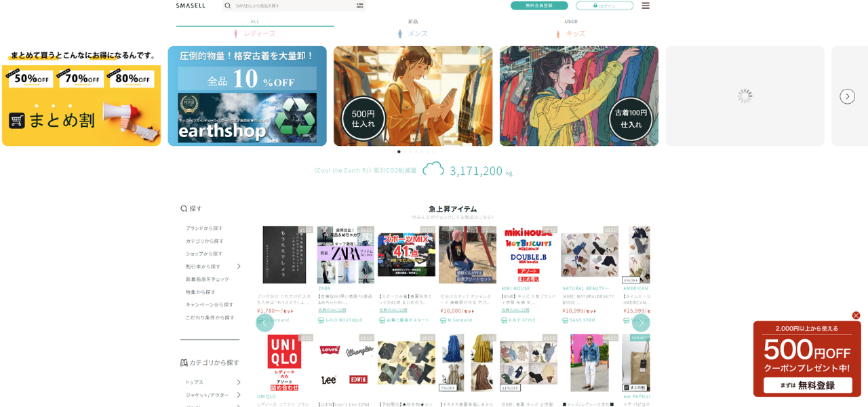The height and width of the screenshot is (407, 868).
Task: Expand the トップス category
Action: click(x=239, y=382)
